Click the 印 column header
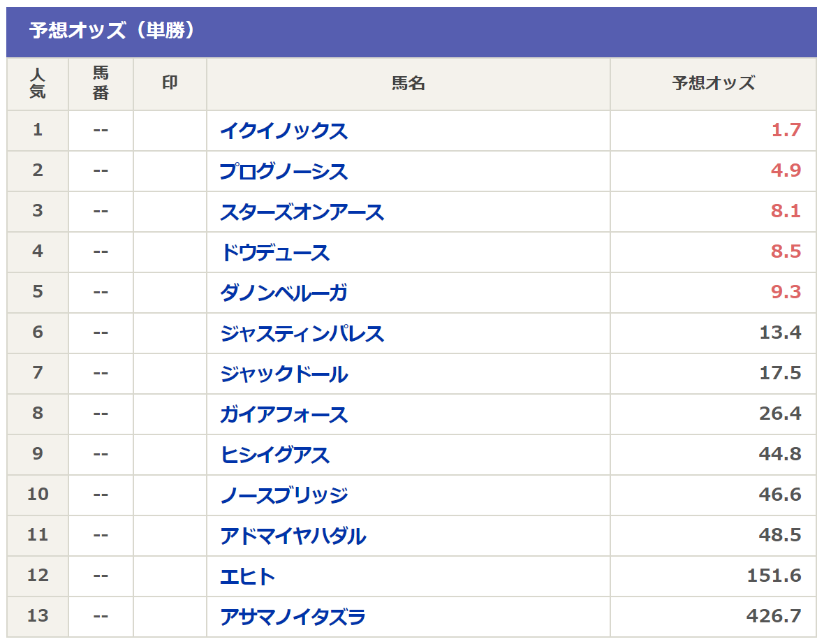The width and height of the screenshot is (824, 644). click(170, 84)
